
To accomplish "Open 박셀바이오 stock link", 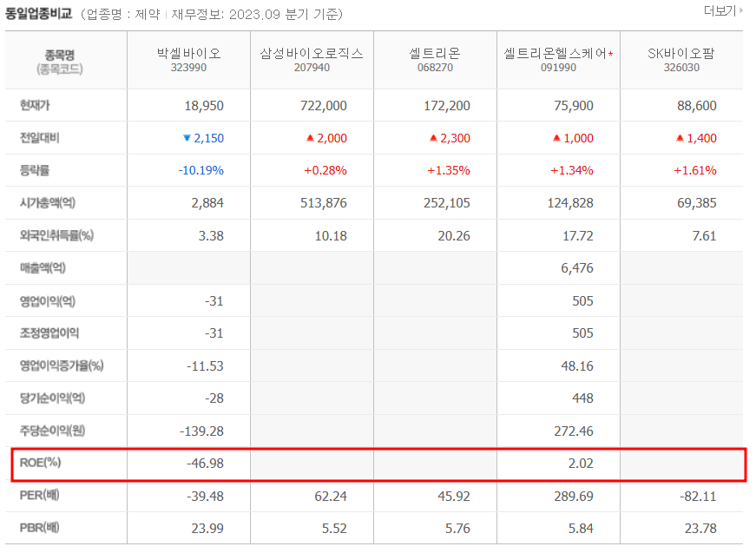I will [188, 53].
